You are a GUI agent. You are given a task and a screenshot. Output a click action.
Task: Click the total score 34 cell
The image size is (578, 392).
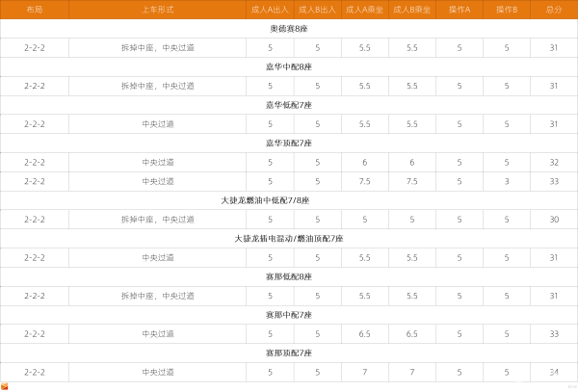pos(554,372)
